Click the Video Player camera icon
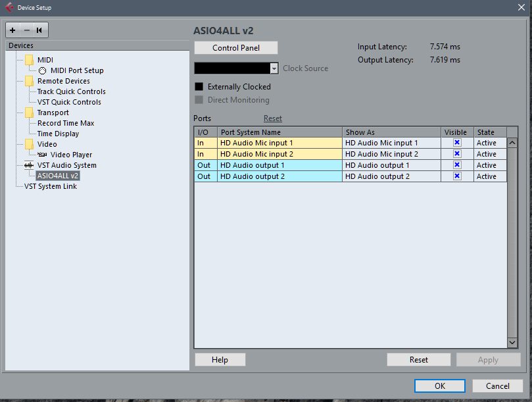Screen dimensions: 532x402 pos(42,155)
